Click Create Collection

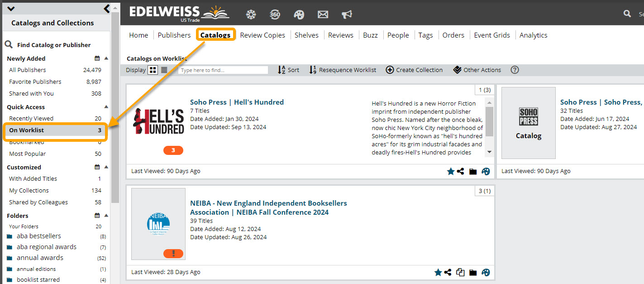coord(414,70)
